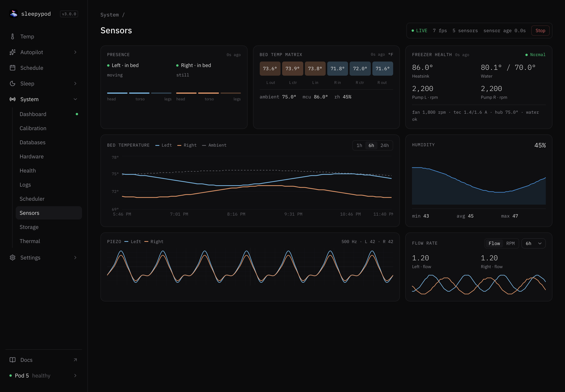Click the 71.6° R out matrix cell

(x=383, y=69)
